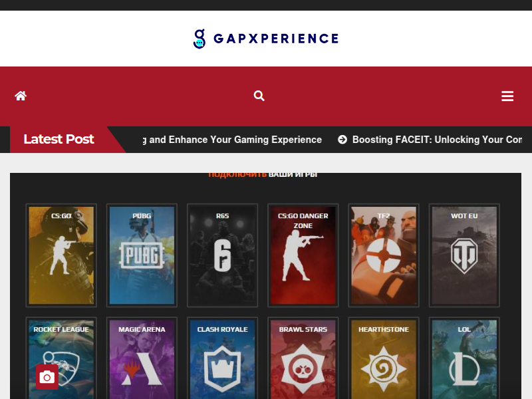Select the CS:GO Danger Zone card
The image size is (532, 399).
(x=303, y=255)
